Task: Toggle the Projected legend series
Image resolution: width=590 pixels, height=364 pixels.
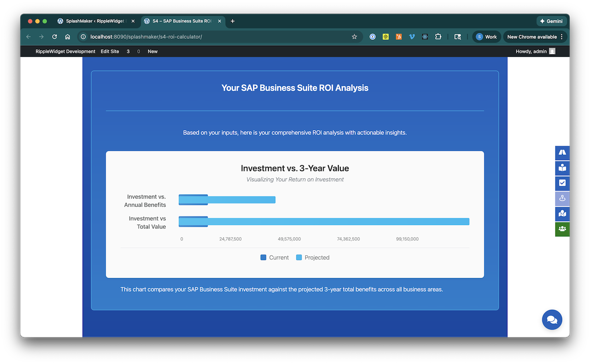Action: pos(313,257)
